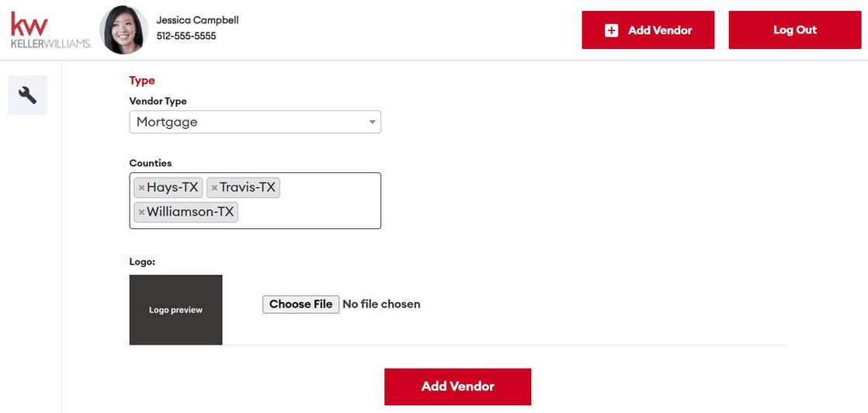Remove the Hays-TX county tag

[x=141, y=188]
